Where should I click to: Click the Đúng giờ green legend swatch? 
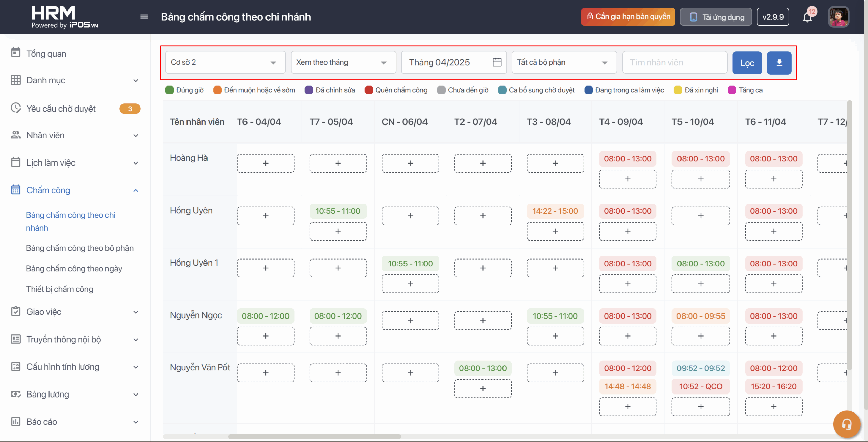[x=170, y=90]
